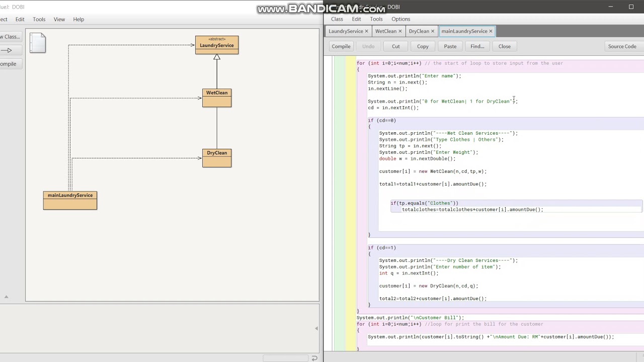The height and width of the screenshot is (362, 644).
Task: Open the Help menu in main window
Action: coord(78,19)
